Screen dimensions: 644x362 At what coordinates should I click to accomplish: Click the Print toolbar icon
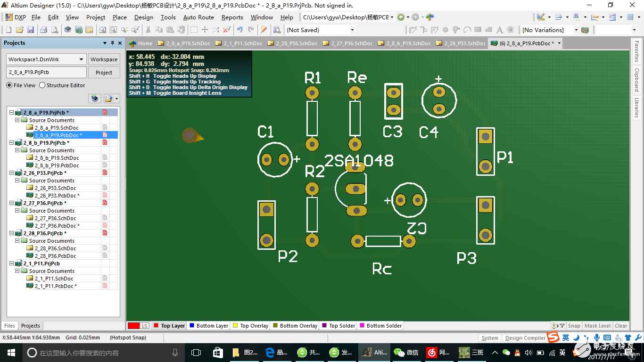(x=43, y=30)
